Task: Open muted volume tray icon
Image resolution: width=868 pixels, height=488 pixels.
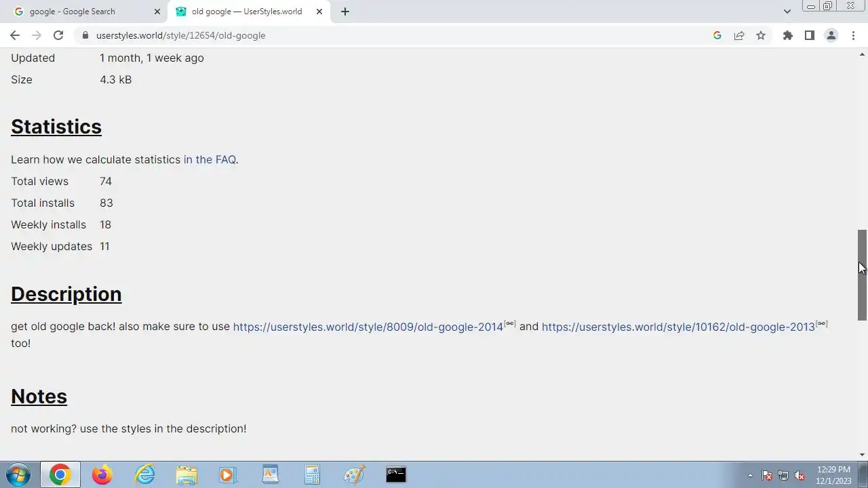Action: 800,475
